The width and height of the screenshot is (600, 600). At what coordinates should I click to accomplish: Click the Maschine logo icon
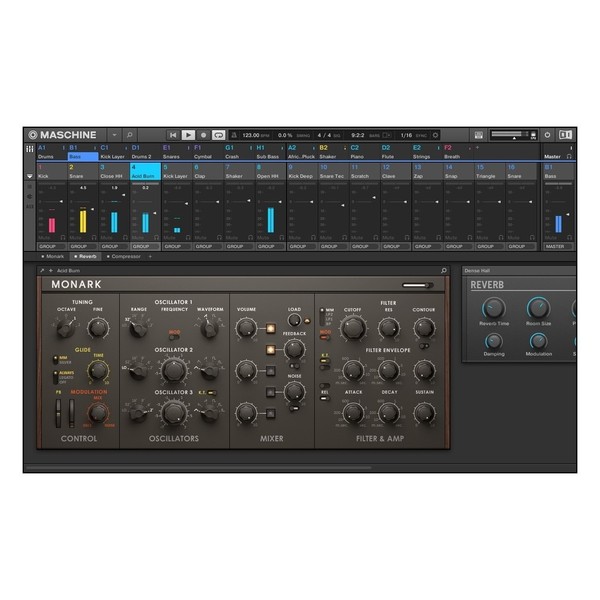(x=33, y=135)
